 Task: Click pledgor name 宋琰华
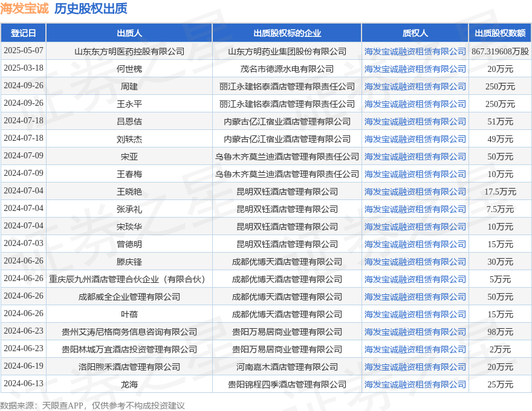[129, 227]
